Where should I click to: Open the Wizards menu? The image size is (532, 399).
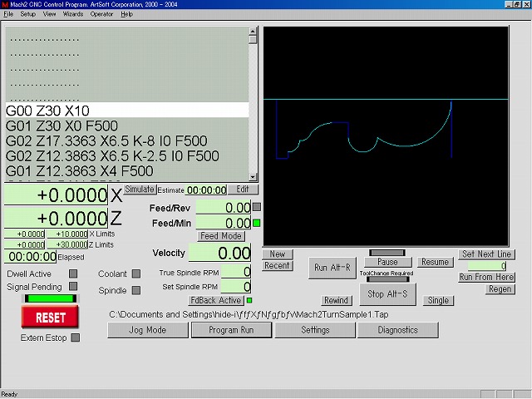(73, 14)
